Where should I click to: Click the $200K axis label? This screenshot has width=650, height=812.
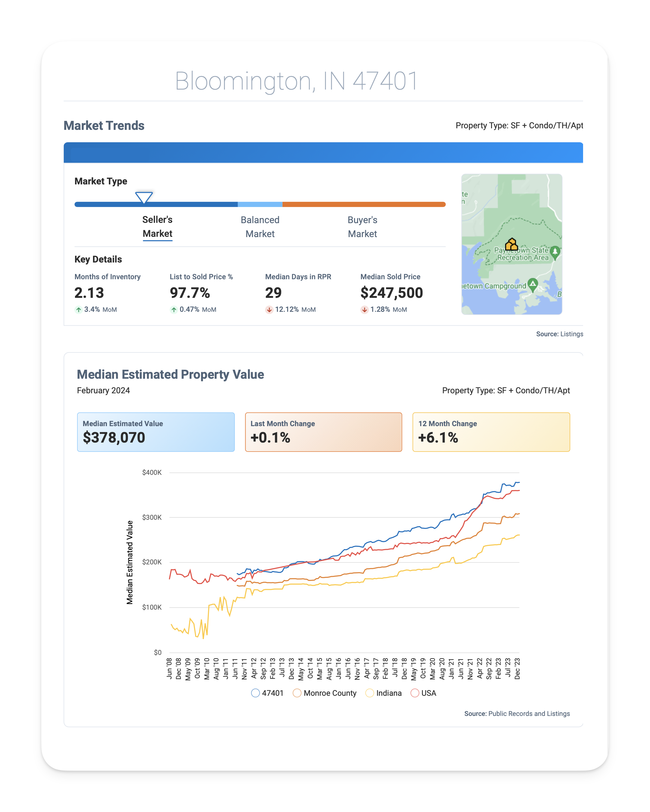pyautogui.click(x=152, y=562)
